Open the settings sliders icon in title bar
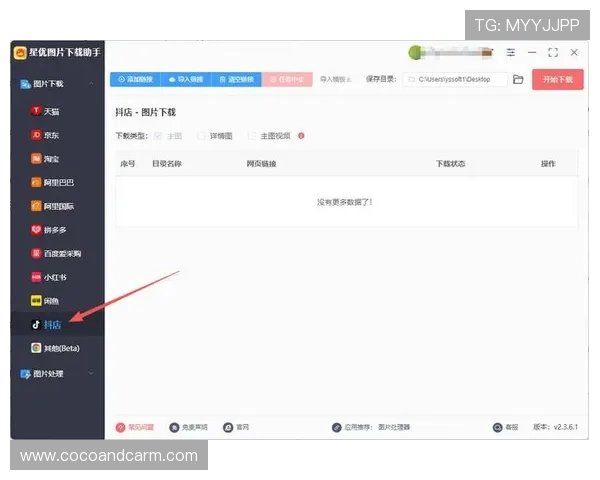This screenshot has width=600, height=480. 511,52
